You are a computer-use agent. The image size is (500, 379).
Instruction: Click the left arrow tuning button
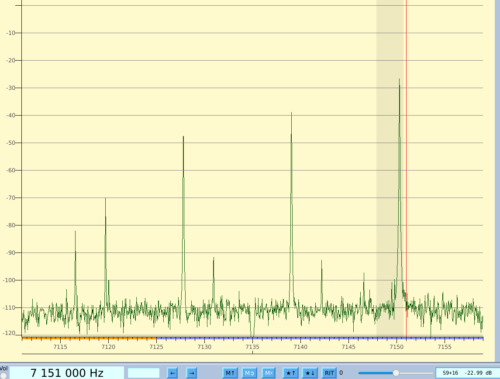tap(172, 373)
